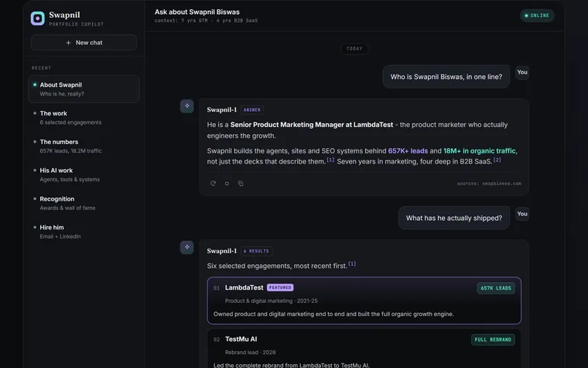Click the 657K+ leads highlighted text
Screen dimensions: 588x368
click(x=408, y=150)
